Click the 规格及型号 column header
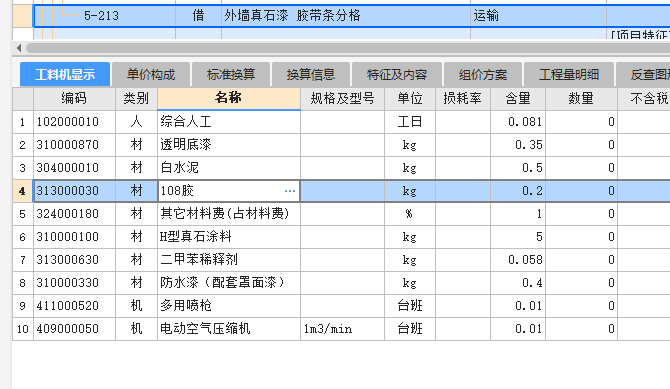670x389 pixels. point(342,99)
